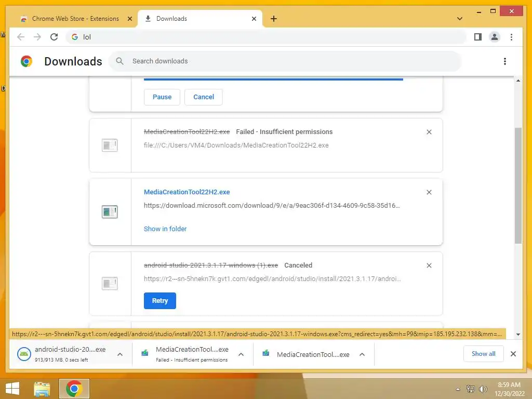Go forward using the browser forward arrow

[37, 37]
